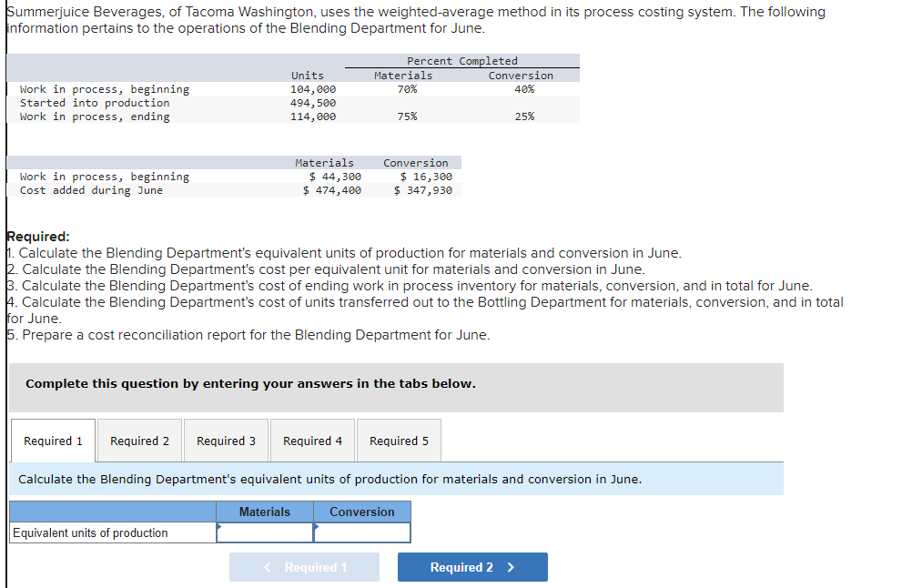Click the 40% conversion completion value

[524, 89]
